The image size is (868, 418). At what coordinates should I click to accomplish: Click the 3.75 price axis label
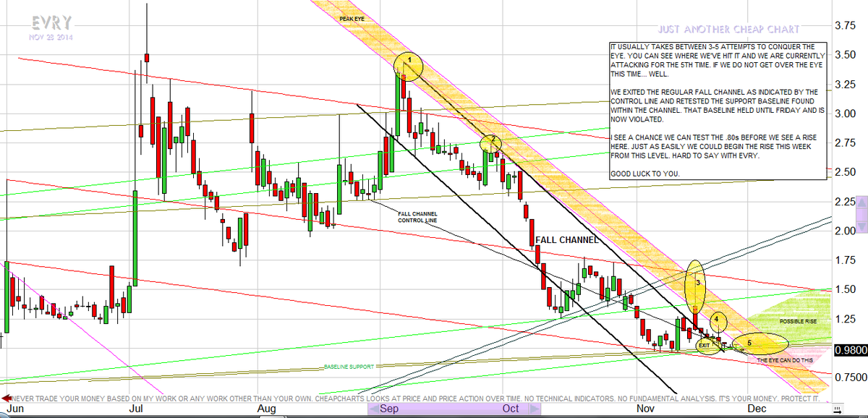(846, 25)
